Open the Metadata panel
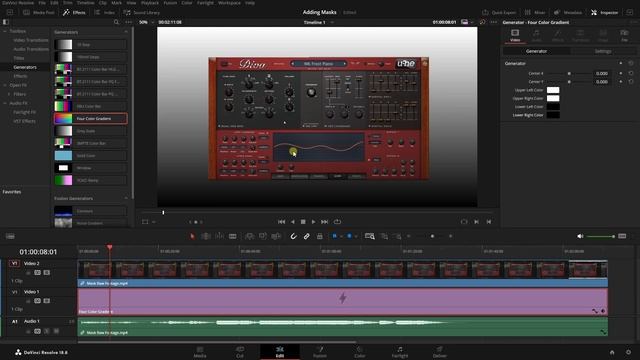 (x=568, y=13)
